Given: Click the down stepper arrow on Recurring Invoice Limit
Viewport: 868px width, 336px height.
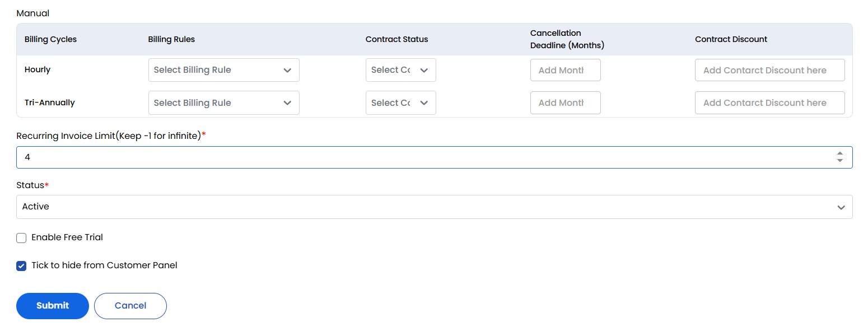Looking at the screenshot, I should (839, 161).
